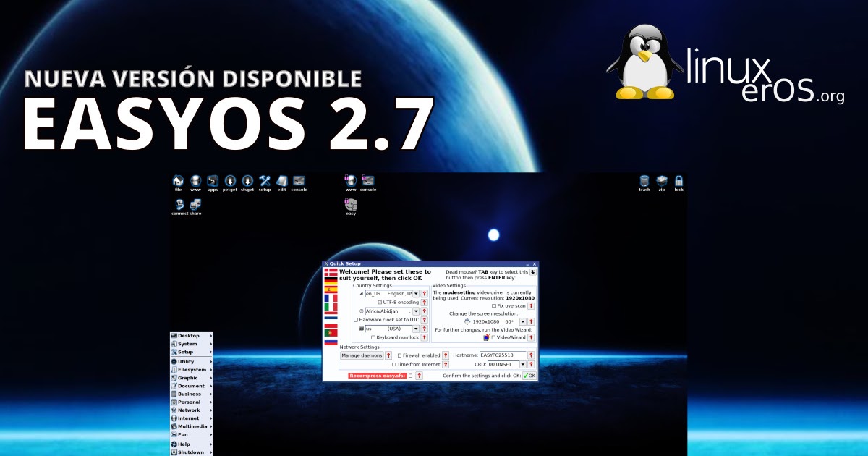Open a console terminal window
The image size is (868, 456).
(298, 181)
